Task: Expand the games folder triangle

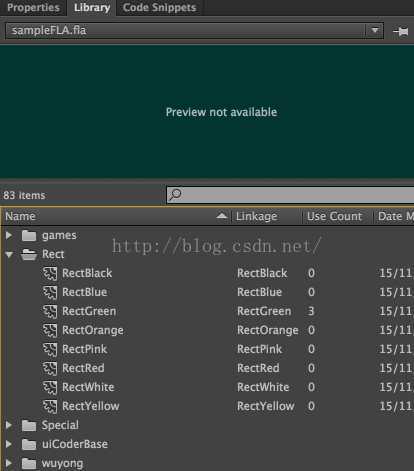Action: click(9, 235)
